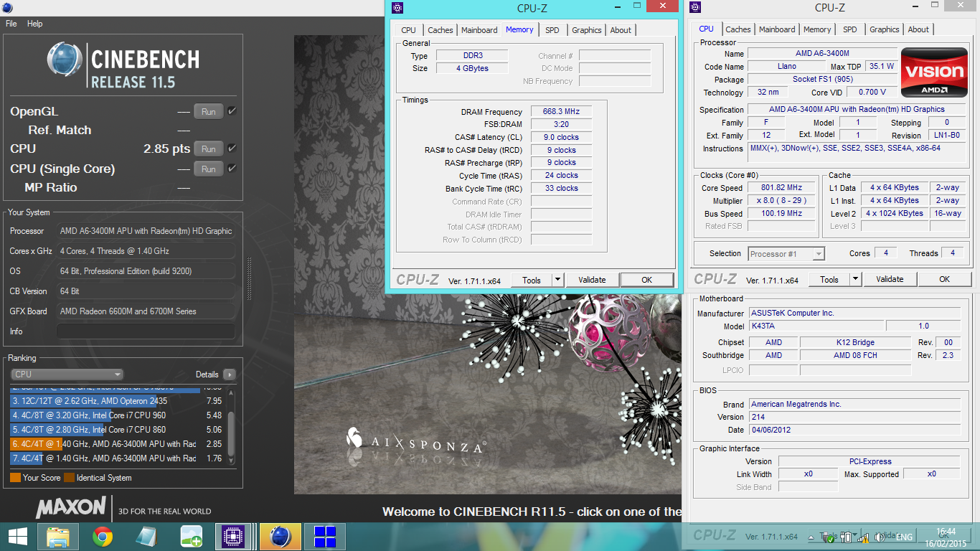The height and width of the screenshot is (551, 980).
Task: Run the OpenGL benchmark
Action: coord(209,111)
